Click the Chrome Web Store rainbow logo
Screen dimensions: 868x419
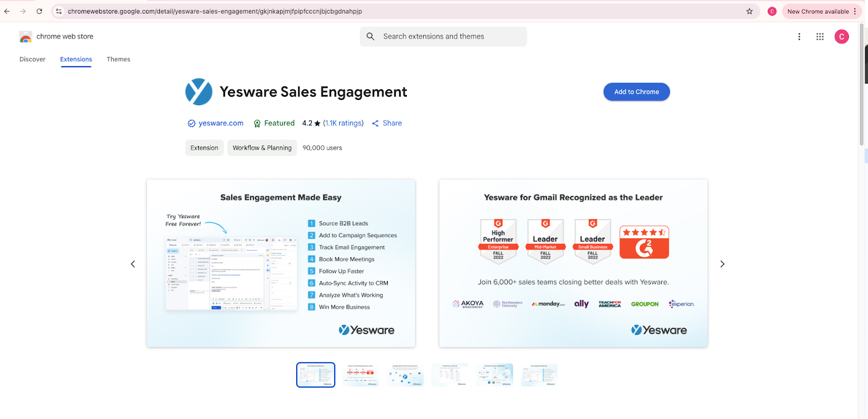pyautogui.click(x=25, y=37)
